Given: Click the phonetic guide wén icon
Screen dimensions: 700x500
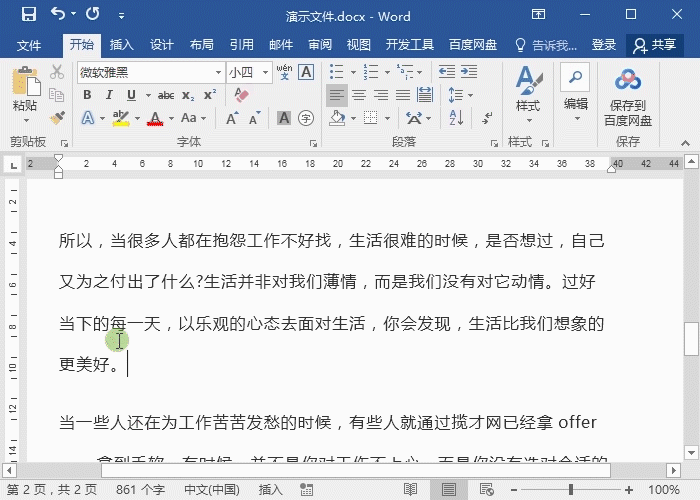Looking at the screenshot, I should pyautogui.click(x=284, y=72).
